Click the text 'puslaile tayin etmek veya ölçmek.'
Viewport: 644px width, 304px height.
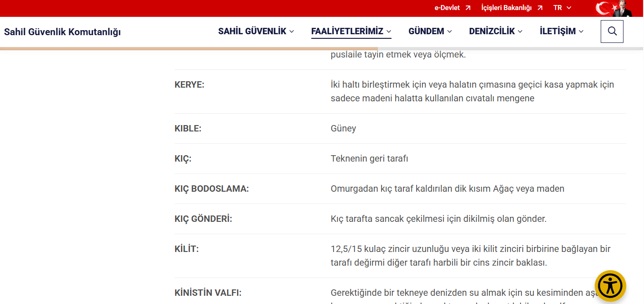click(x=398, y=54)
